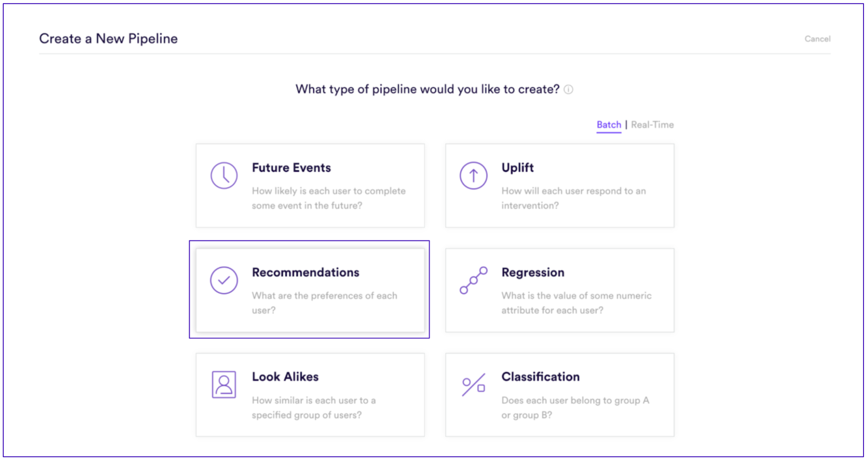This screenshot has height=461, width=868.
Task: Cancel pipeline creation
Action: 817,39
